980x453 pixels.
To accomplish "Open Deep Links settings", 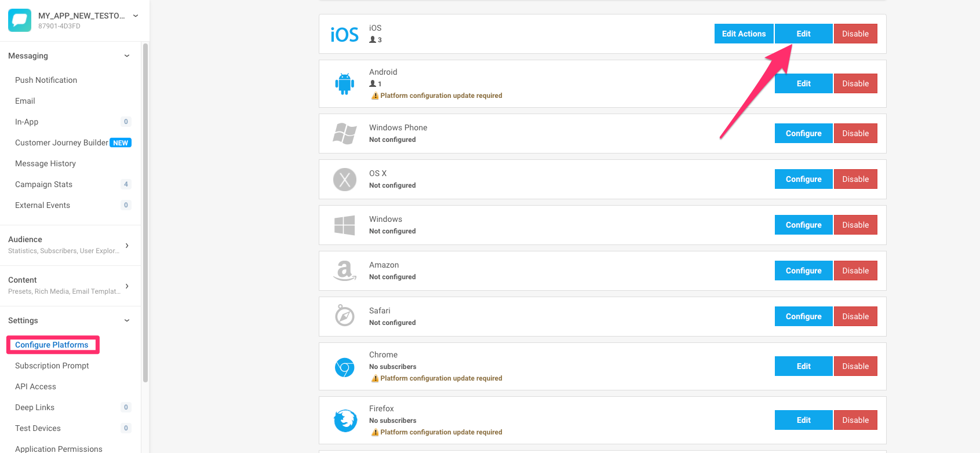I will [35, 407].
